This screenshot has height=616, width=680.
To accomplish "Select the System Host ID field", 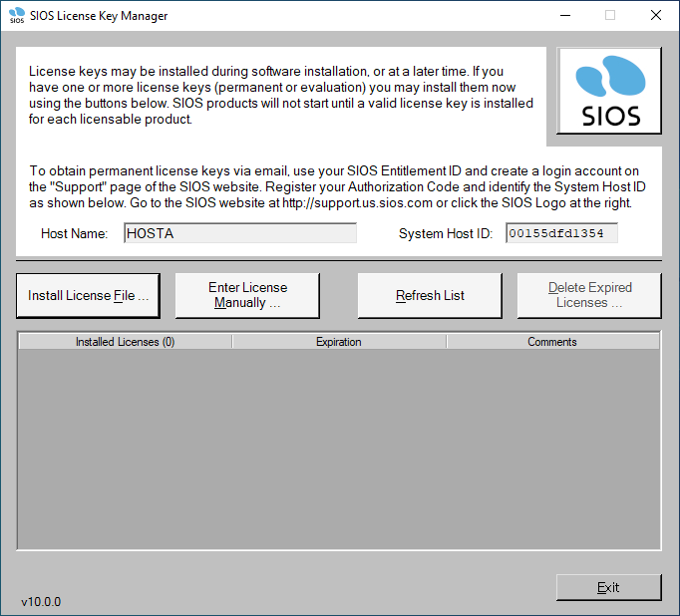I will coord(561,233).
